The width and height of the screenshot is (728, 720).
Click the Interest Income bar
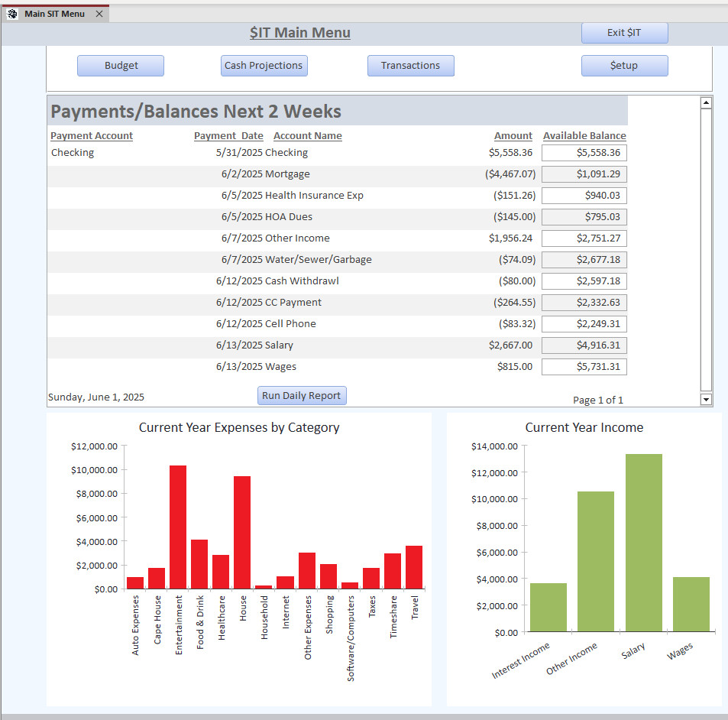pos(548,608)
